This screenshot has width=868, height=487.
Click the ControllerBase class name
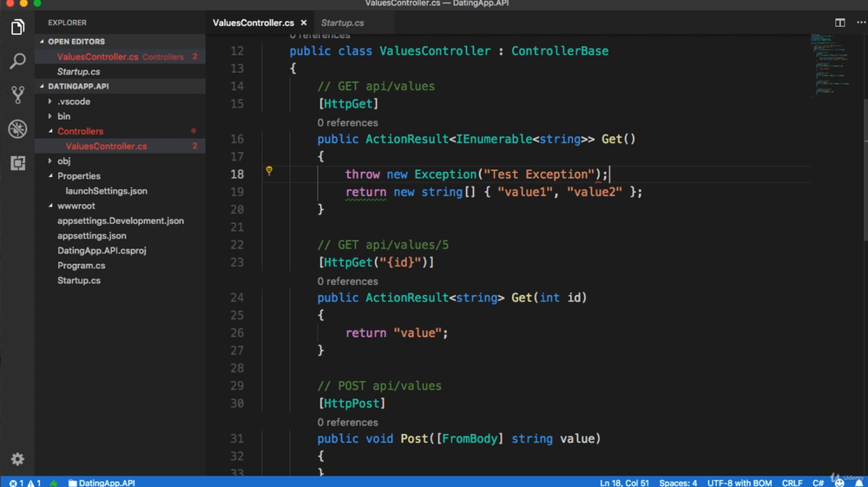[560, 51]
